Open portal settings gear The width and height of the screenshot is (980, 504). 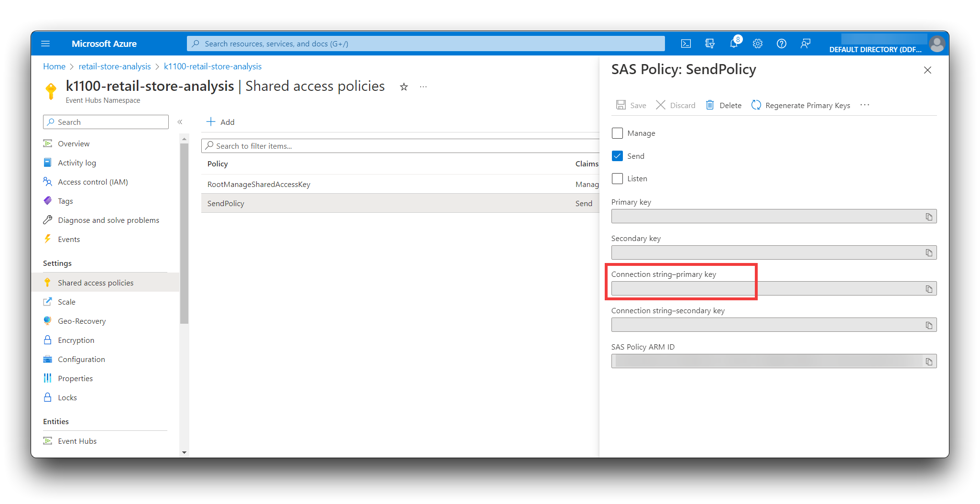tap(758, 44)
